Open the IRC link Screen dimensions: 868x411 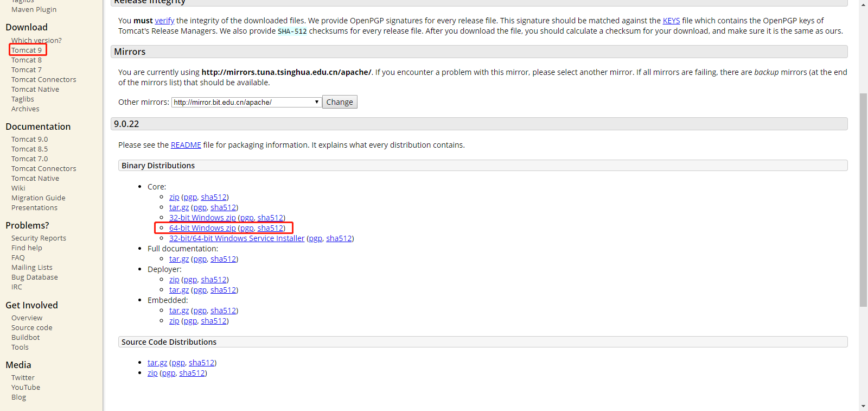pos(17,287)
